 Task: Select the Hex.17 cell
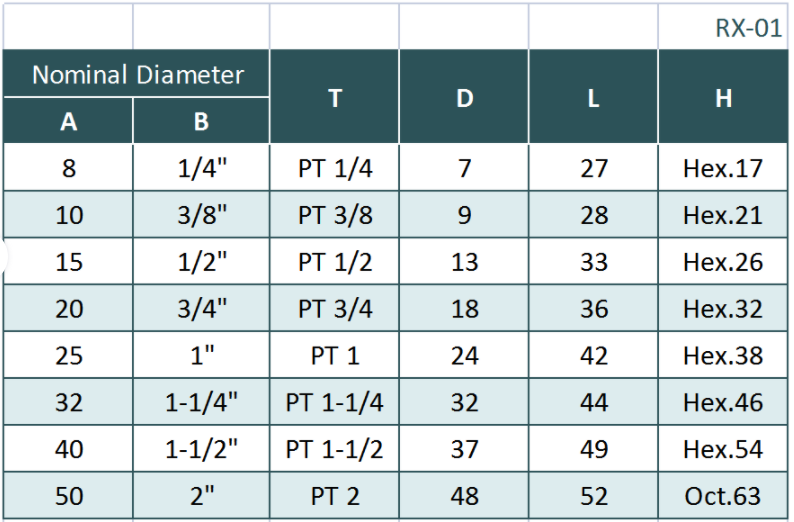[723, 168]
